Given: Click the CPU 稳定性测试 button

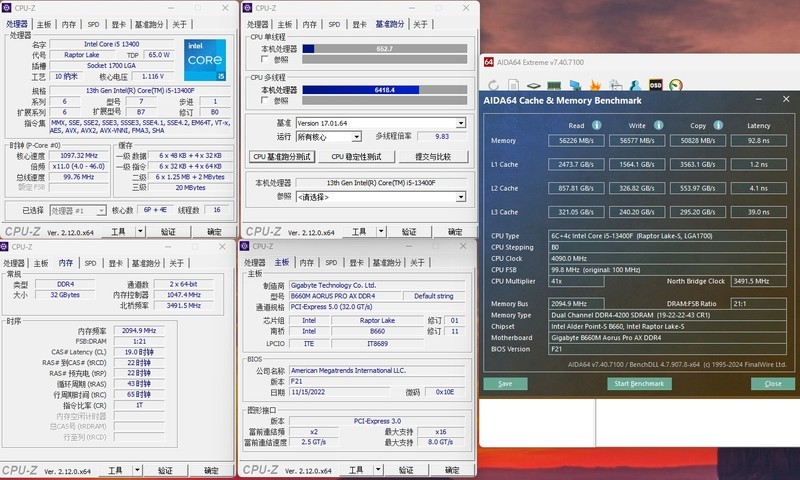Looking at the screenshot, I should (356, 157).
